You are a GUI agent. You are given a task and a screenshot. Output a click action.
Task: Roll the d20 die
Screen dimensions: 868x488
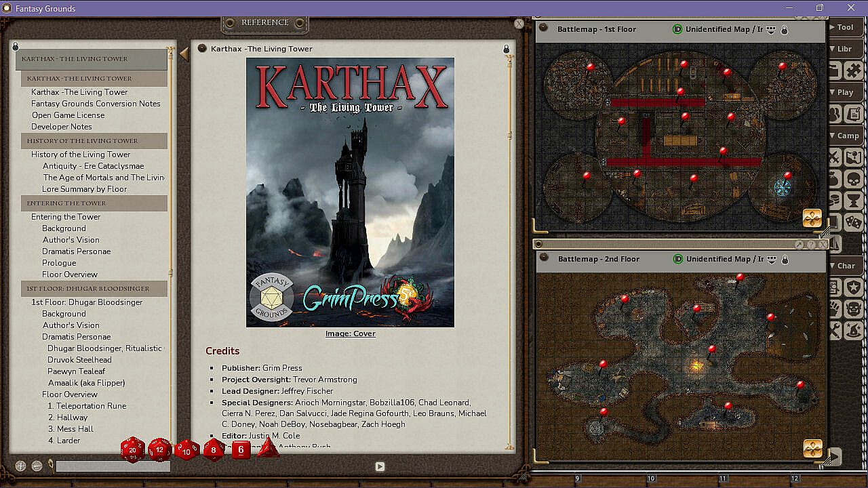[133, 449]
